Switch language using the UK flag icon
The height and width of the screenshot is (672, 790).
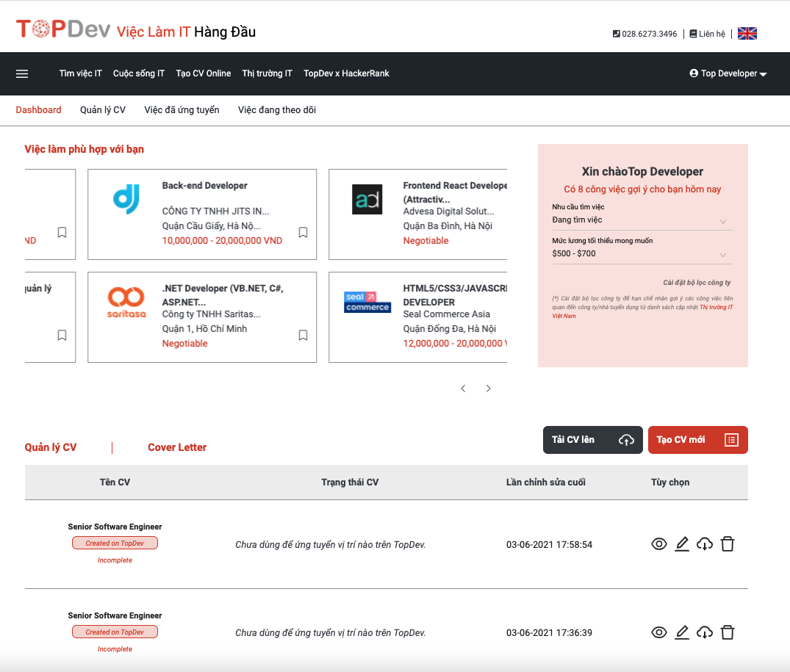pos(747,34)
